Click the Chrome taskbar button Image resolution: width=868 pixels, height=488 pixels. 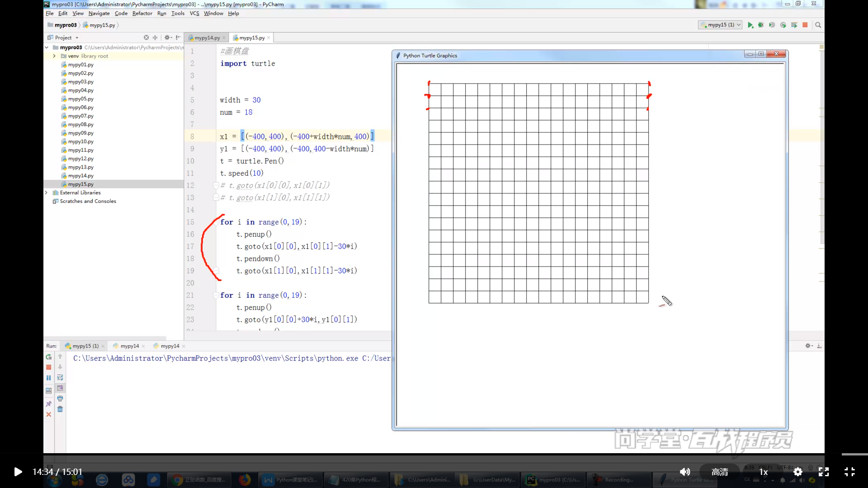(199, 479)
